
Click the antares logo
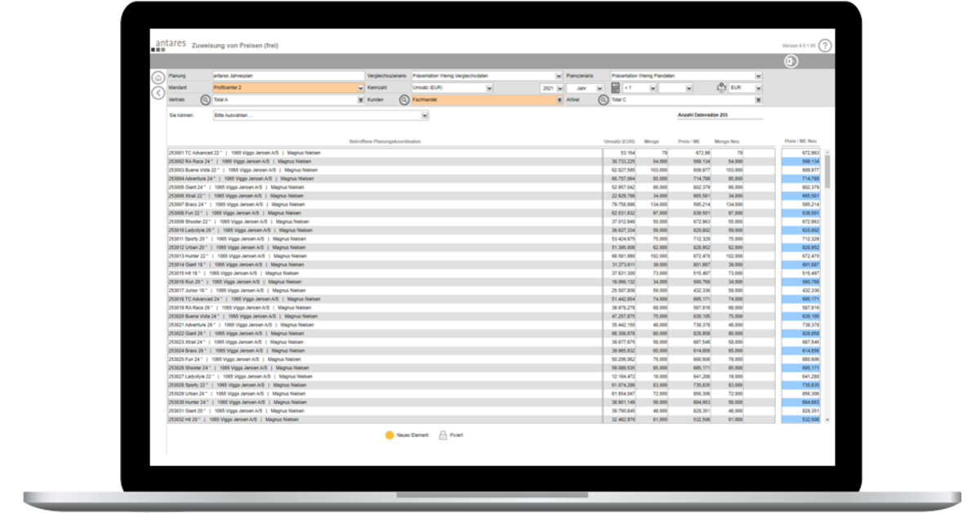(169, 44)
